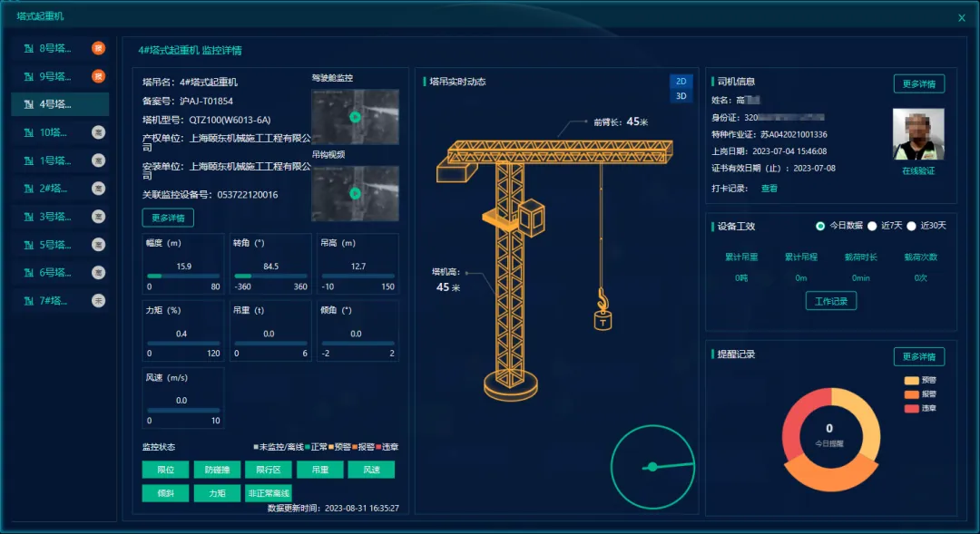Click the orange badge beside 8号塔
Screen dimensions: 980x534
[x=98, y=48]
